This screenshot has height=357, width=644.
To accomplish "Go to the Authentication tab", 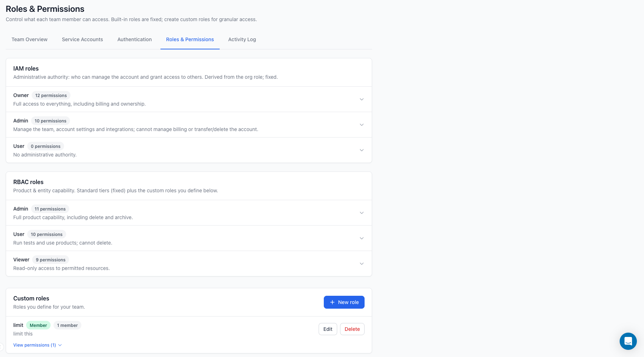I will [135, 39].
